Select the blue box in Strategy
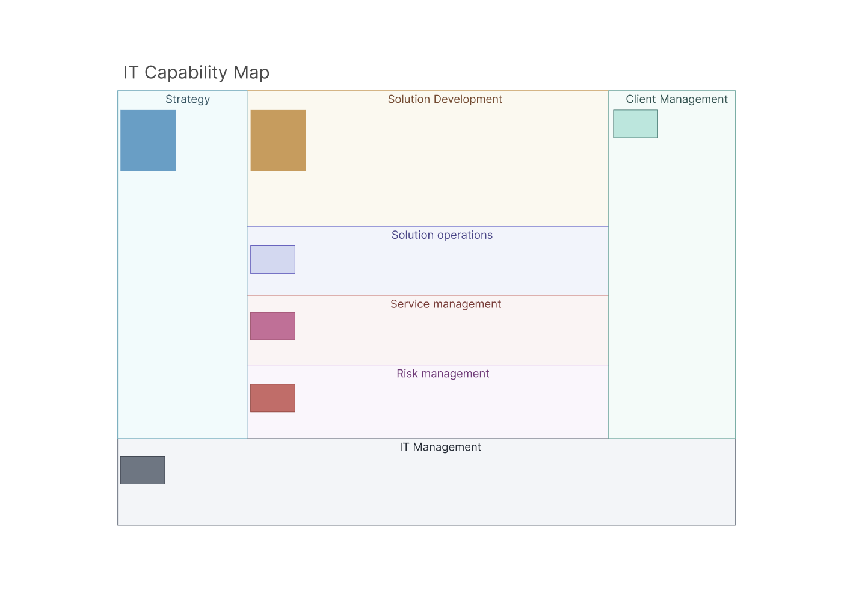Screen dimensions: 853x616 148,140
